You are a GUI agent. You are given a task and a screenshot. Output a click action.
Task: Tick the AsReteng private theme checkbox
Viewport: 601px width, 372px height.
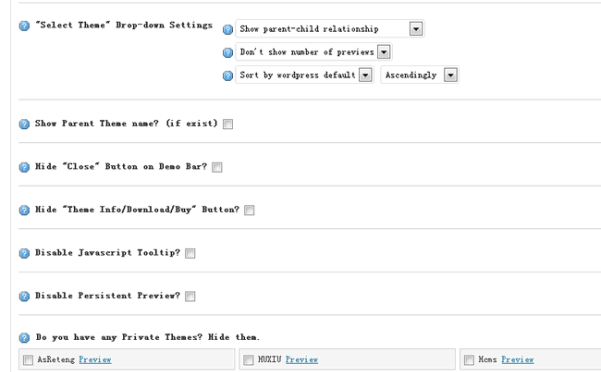point(28,360)
